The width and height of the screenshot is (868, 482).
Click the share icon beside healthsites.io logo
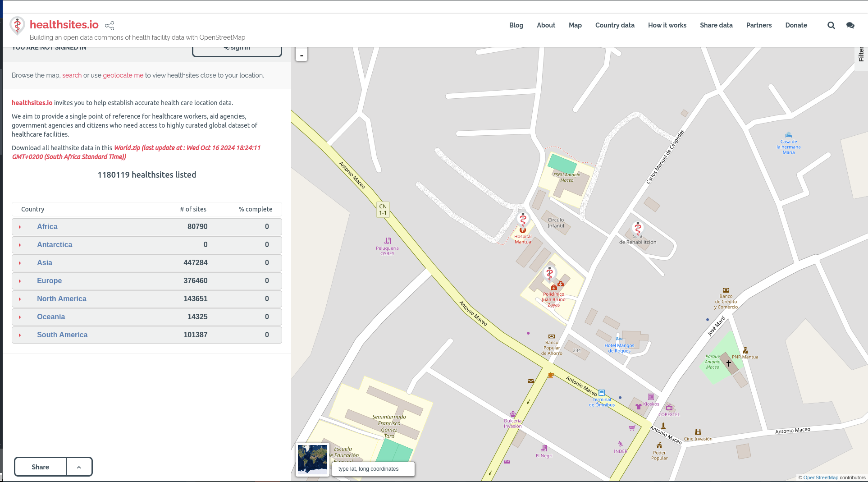coord(110,25)
